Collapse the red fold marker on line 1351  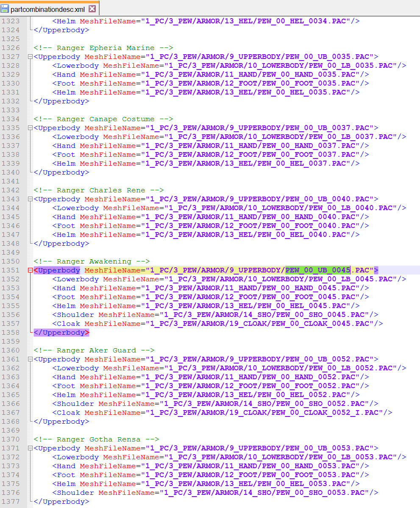30,270
